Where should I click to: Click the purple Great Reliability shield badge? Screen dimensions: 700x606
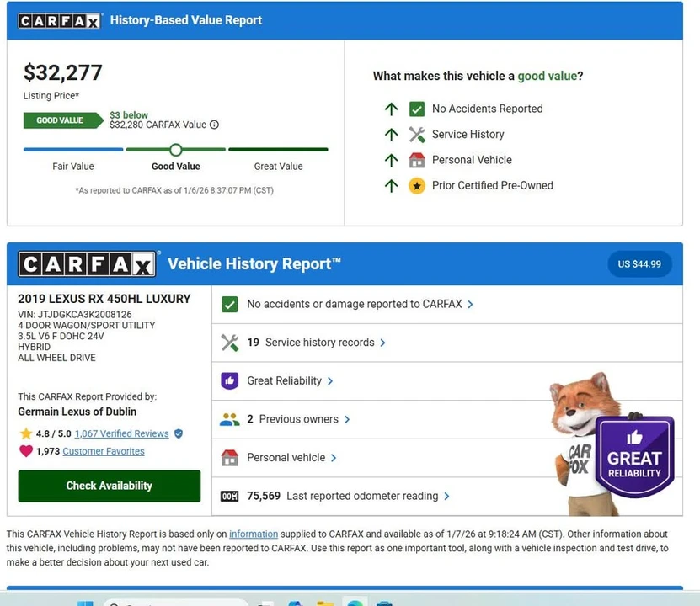pos(634,457)
